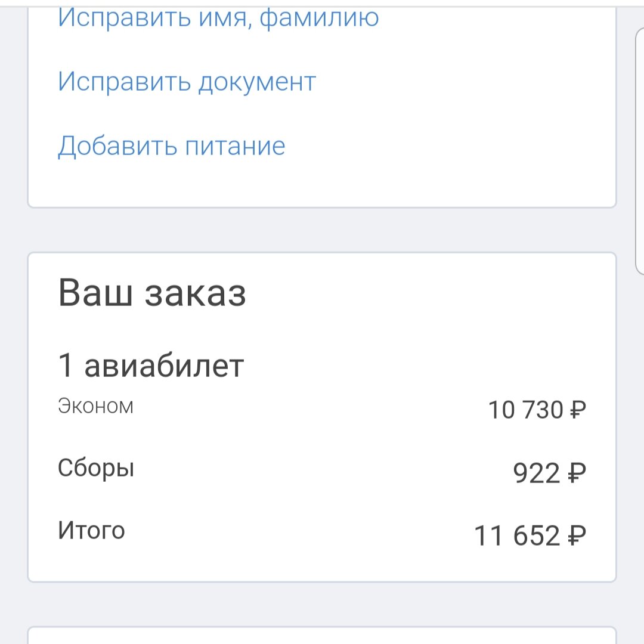Screen dimensions: 644x644
Task: Click the gray background area between cards
Action: 322,230
